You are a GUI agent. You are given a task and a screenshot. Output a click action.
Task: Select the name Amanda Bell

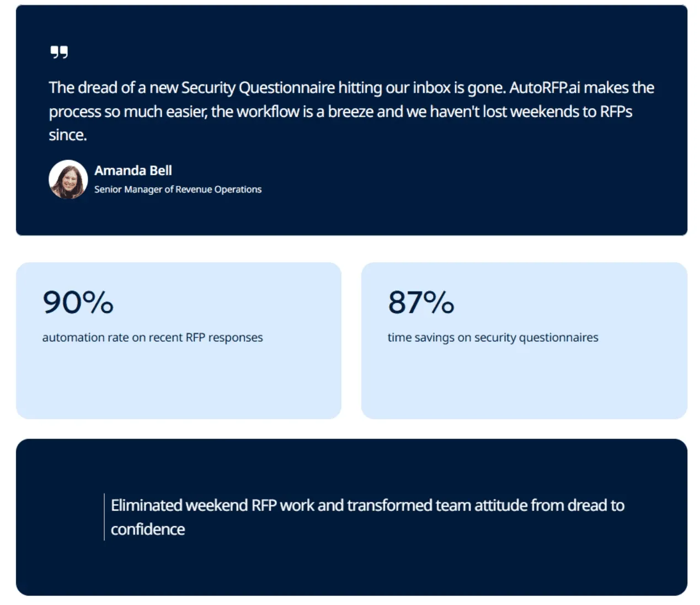[x=133, y=170]
